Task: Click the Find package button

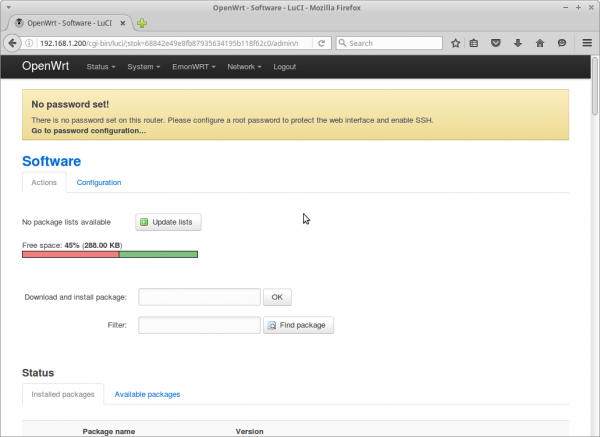Action: tap(298, 325)
